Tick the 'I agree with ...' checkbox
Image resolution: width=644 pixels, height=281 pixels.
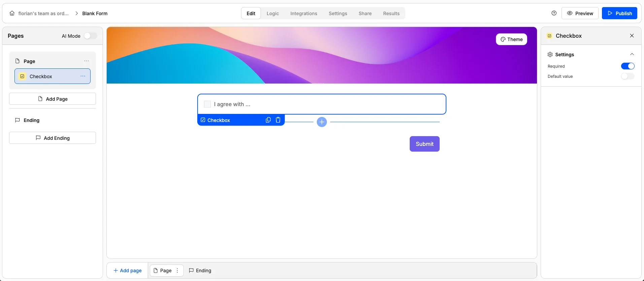tap(207, 104)
